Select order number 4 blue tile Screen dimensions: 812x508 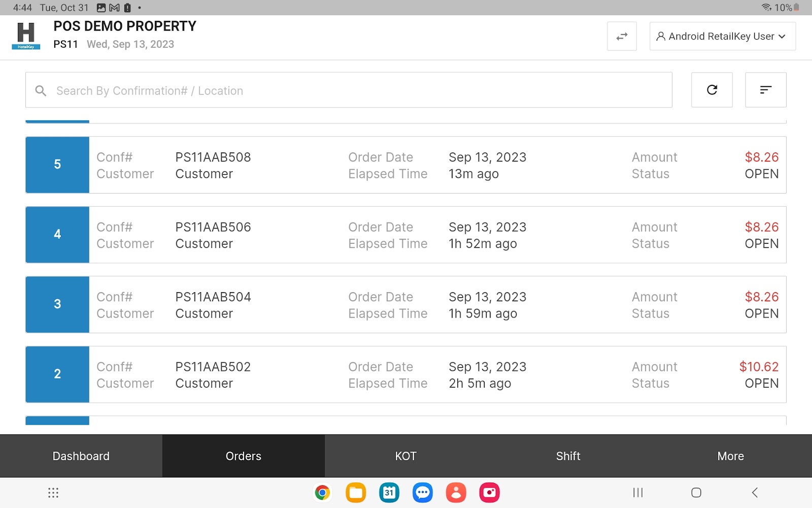coord(57,235)
